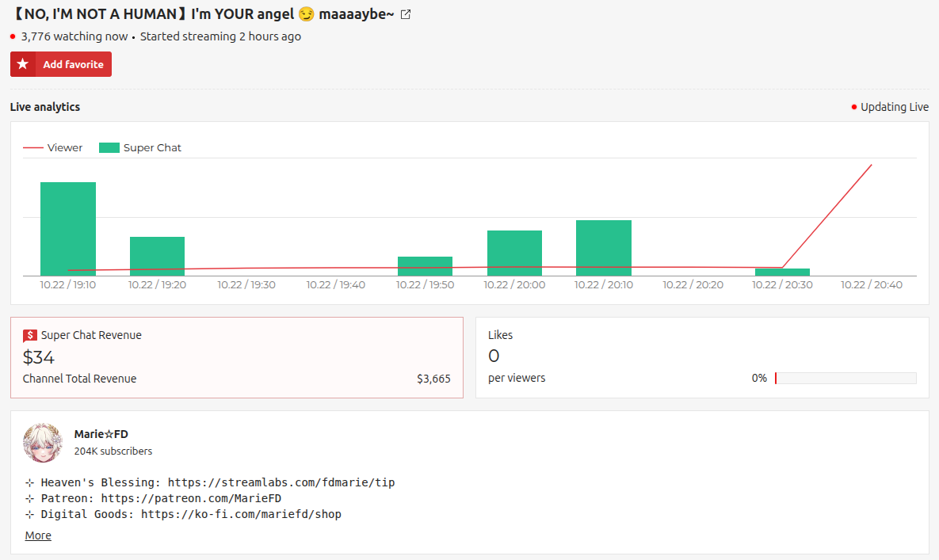
Task: Click the $3,665 channel total revenue
Action: [433, 379]
